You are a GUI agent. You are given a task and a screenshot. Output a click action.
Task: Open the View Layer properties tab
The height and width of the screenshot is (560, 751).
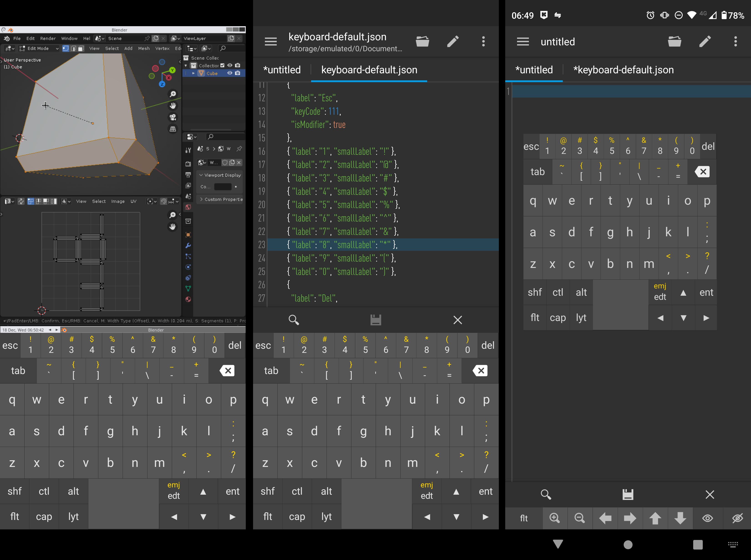pyautogui.click(x=188, y=186)
